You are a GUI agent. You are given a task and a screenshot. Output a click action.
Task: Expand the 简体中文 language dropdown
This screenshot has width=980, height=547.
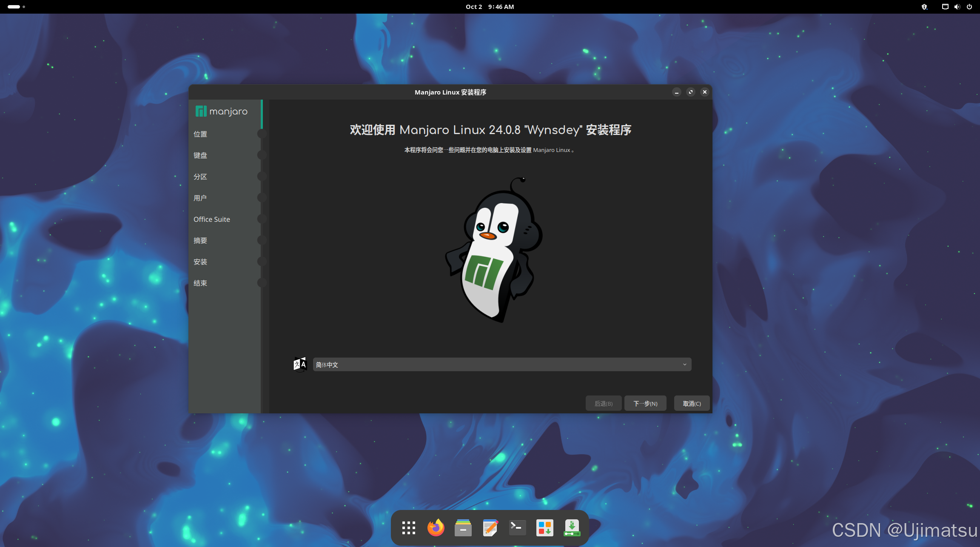[x=502, y=364]
